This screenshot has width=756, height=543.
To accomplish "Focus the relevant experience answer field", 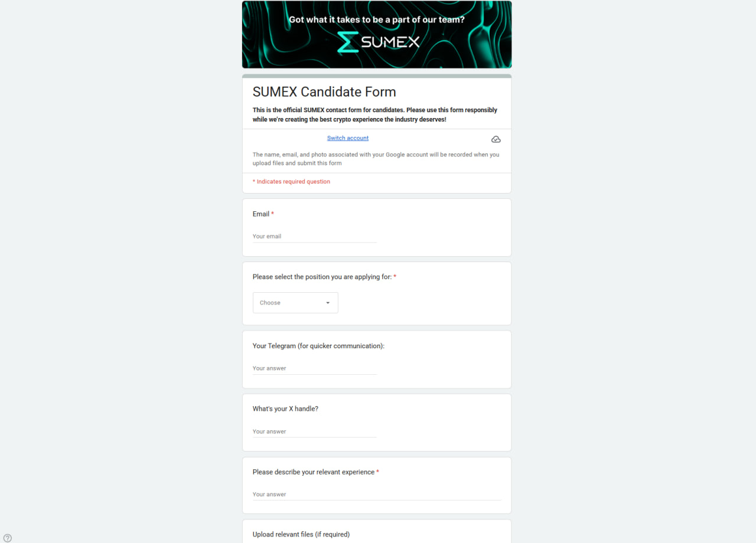I will pyautogui.click(x=377, y=495).
